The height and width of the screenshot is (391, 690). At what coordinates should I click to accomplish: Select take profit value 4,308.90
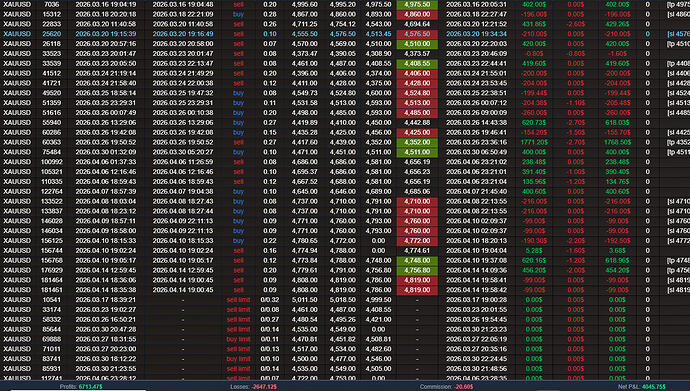coord(378,54)
